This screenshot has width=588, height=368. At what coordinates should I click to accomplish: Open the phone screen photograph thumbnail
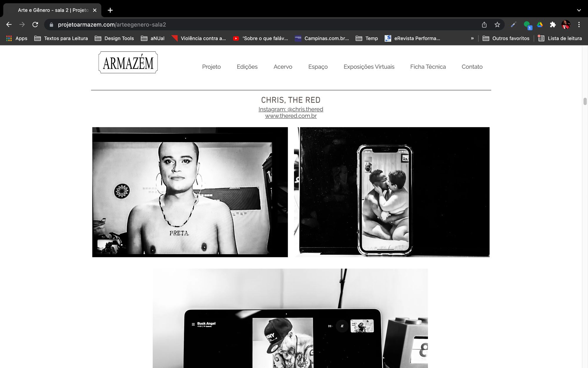[392, 192]
